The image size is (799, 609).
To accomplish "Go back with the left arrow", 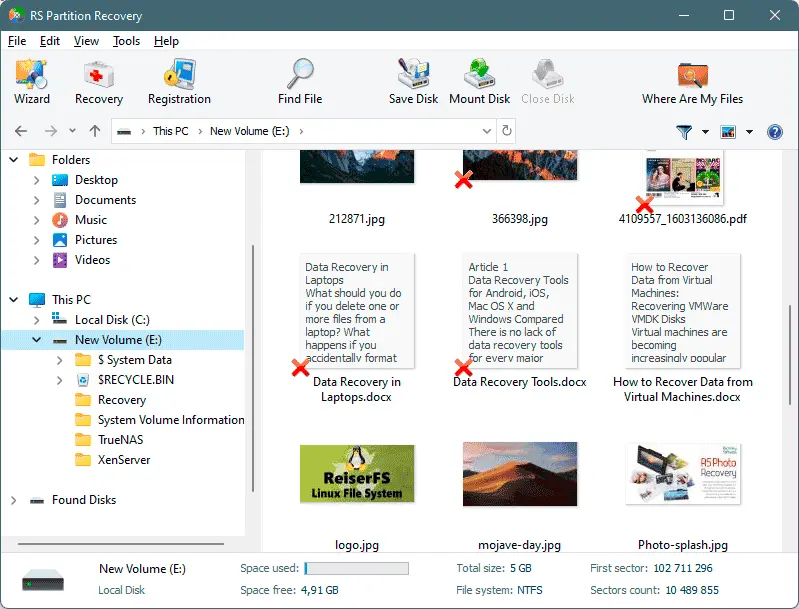I will click(x=21, y=131).
